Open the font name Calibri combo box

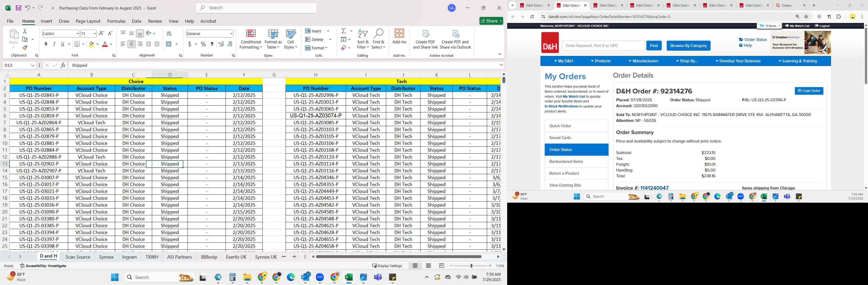point(61,33)
